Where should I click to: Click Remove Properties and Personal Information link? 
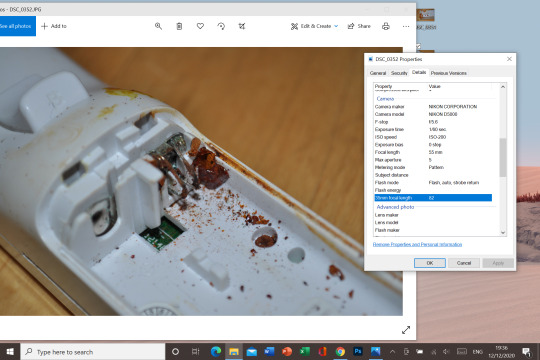[417, 244]
